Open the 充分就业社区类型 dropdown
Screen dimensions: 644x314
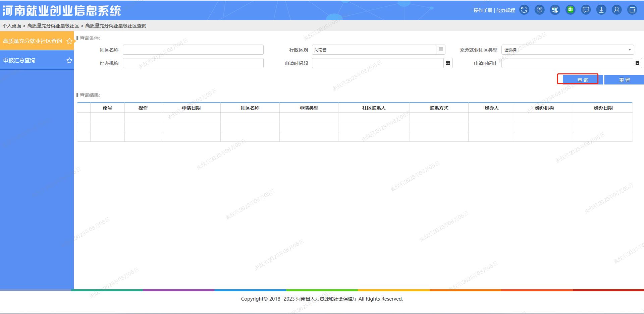point(629,50)
